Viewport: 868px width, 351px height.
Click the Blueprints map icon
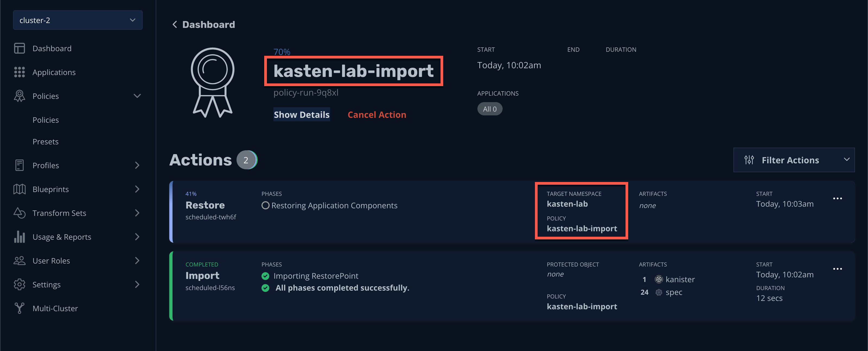19,189
